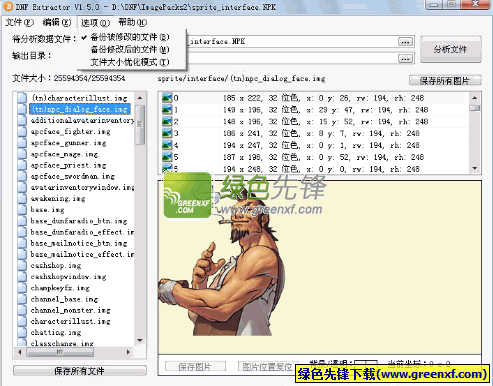Select 187 x 196 image row
This screenshot has height=386, width=493.
pyautogui.click(x=313, y=157)
